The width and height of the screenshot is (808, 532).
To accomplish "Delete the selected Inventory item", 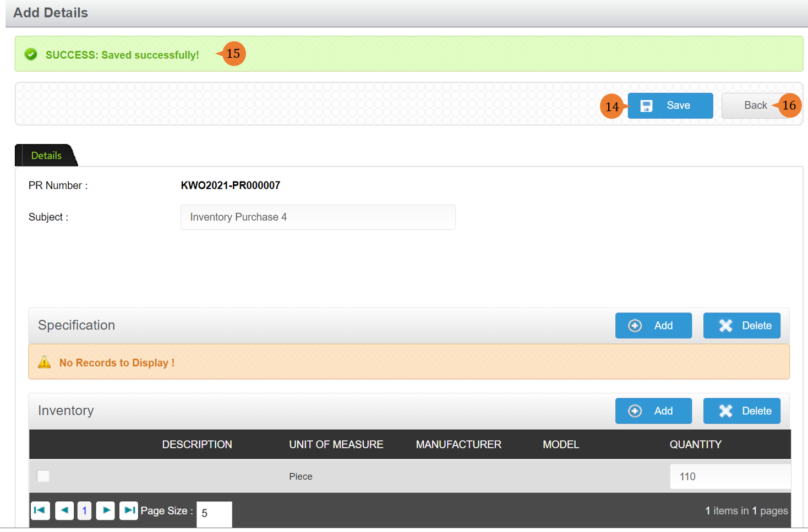I will coord(741,411).
